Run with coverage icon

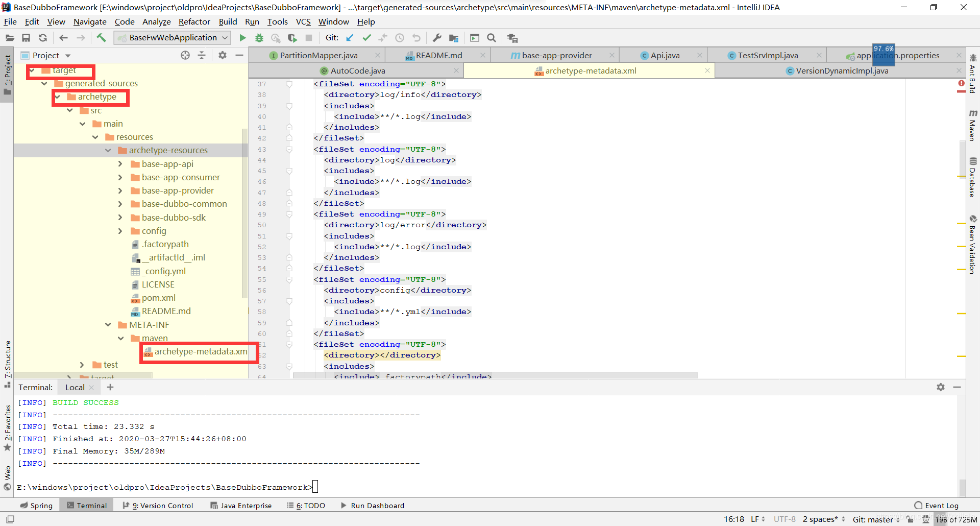click(x=292, y=38)
